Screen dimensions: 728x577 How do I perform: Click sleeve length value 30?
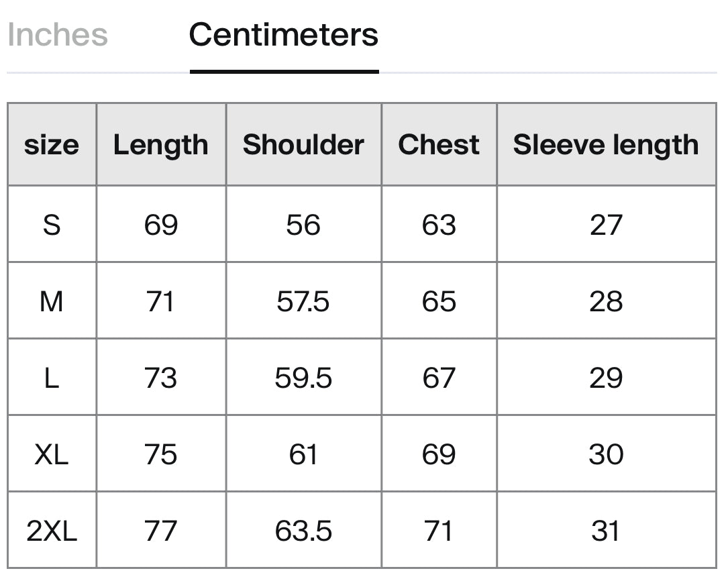606,454
